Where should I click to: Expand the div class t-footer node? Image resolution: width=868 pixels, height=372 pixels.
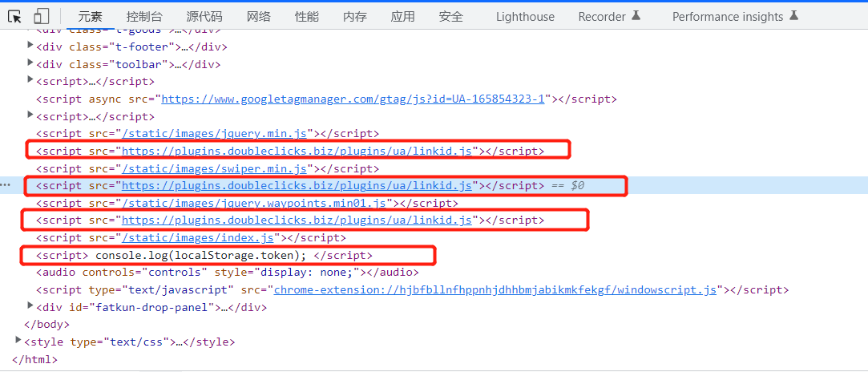pos(30,46)
